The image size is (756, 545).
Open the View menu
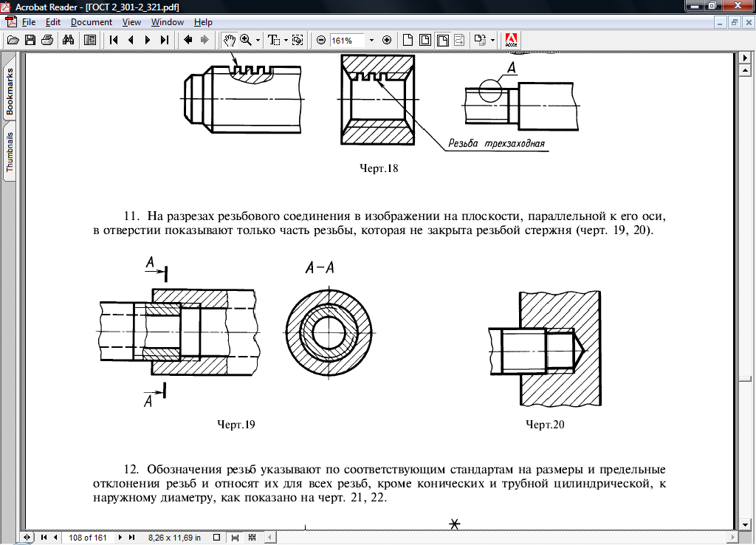131,22
